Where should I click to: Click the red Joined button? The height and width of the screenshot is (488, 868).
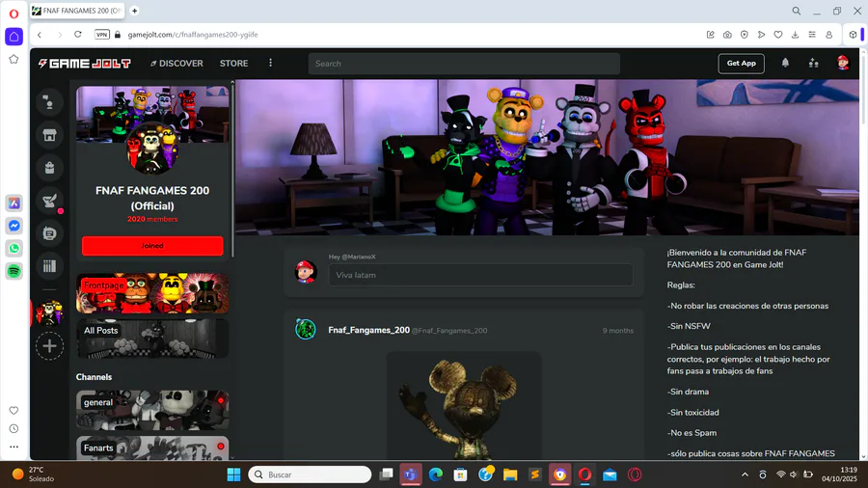click(x=152, y=246)
